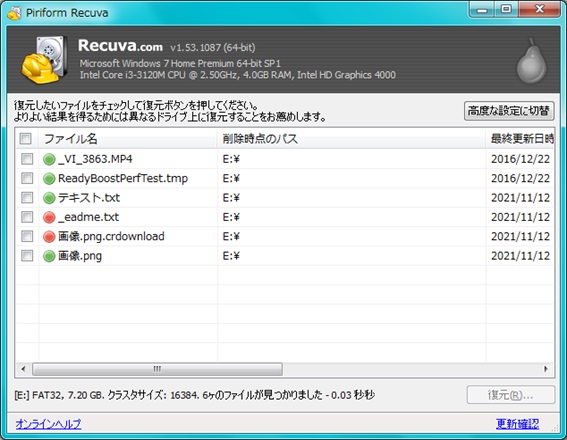Click E:¥ path in _eadme.txt row

(x=231, y=217)
